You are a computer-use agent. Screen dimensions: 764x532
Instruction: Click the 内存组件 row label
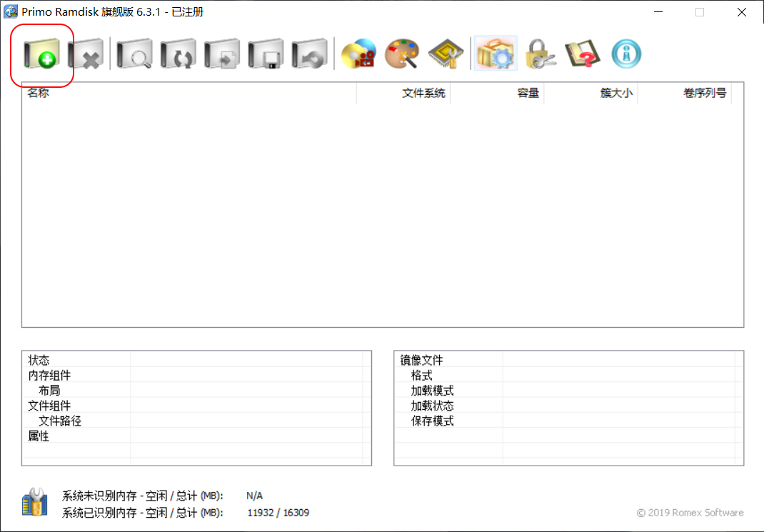click(x=49, y=375)
